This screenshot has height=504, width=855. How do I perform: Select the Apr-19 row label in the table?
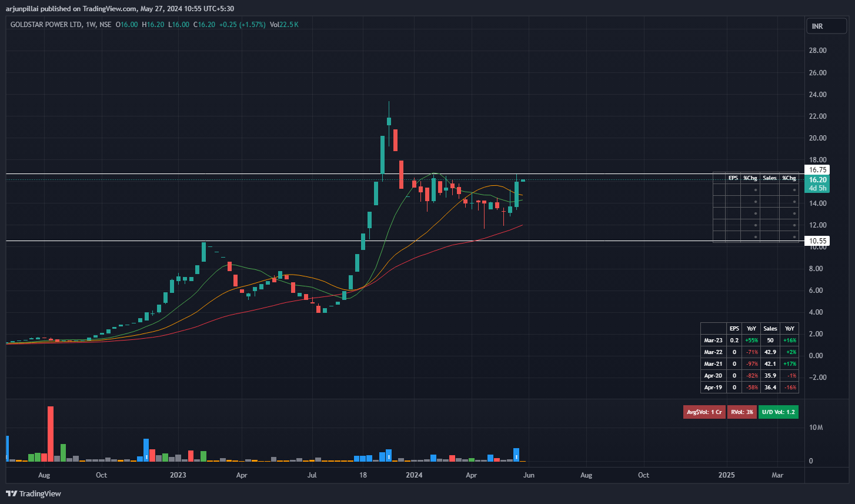[713, 388]
